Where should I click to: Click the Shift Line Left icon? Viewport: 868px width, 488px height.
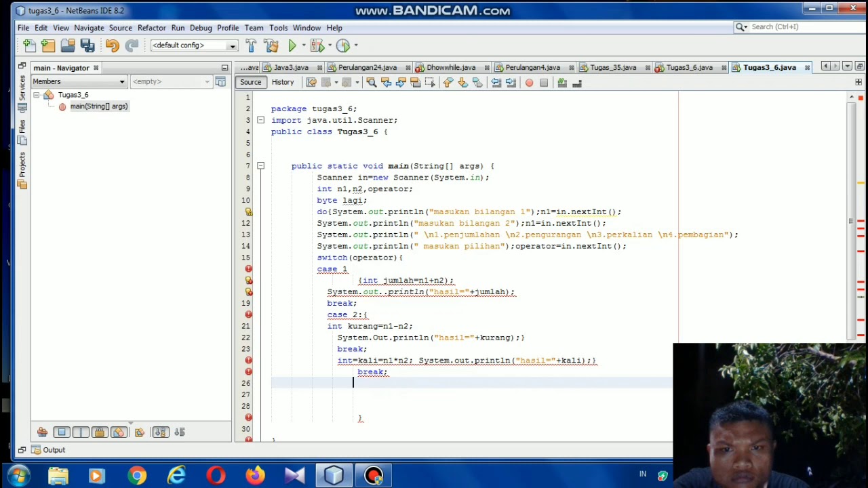496,83
